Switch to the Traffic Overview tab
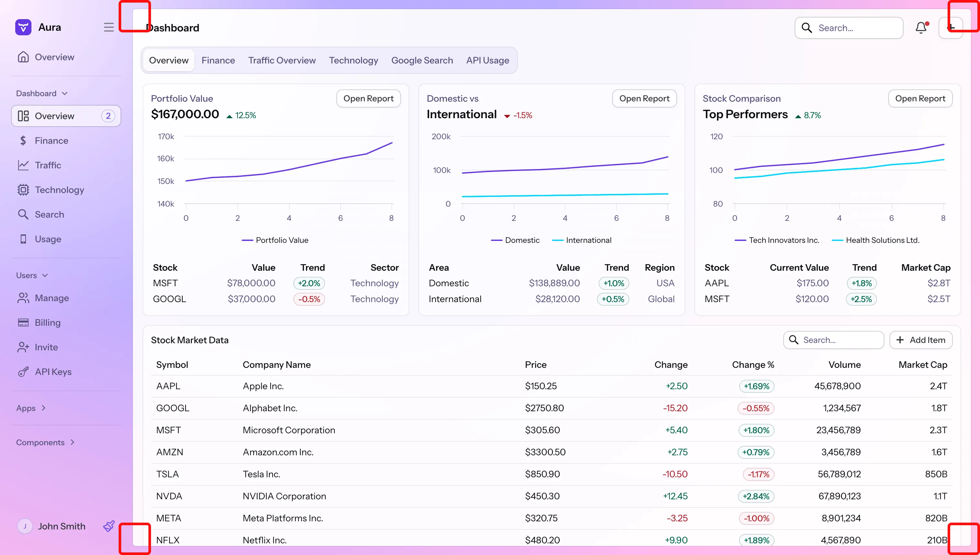Image resolution: width=980 pixels, height=555 pixels. pos(282,60)
